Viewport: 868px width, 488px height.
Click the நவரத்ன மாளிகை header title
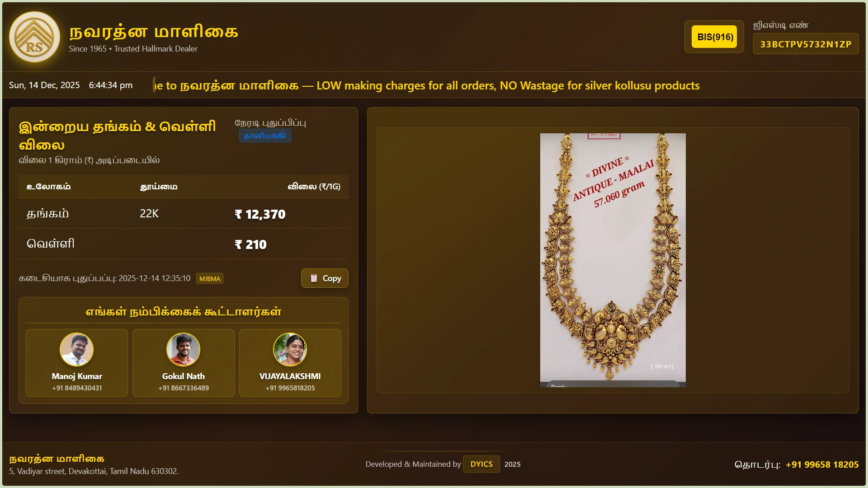click(x=154, y=32)
